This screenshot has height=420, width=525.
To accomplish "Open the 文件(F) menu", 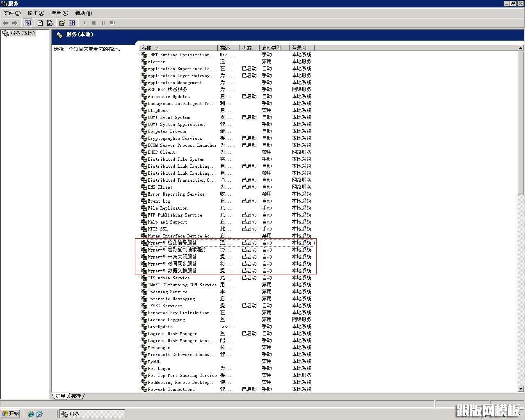I will pyautogui.click(x=12, y=13).
